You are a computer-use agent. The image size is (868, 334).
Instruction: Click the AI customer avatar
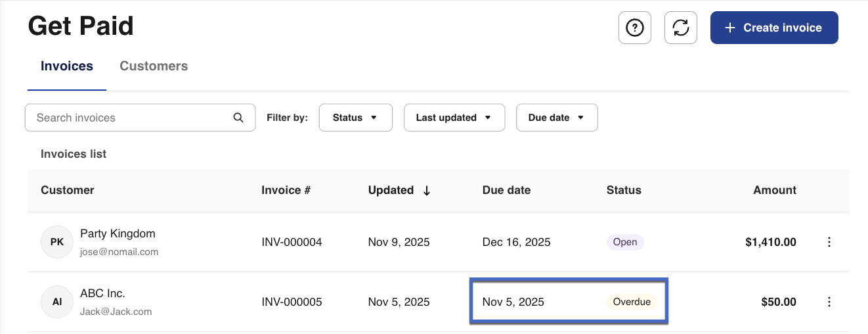(x=57, y=302)
